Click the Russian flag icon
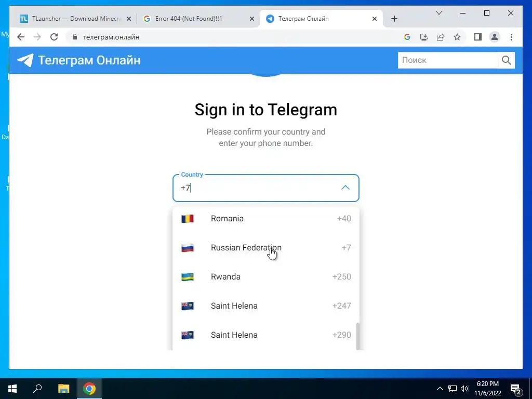This screenshot has width=532, height=399. [187, 248]
